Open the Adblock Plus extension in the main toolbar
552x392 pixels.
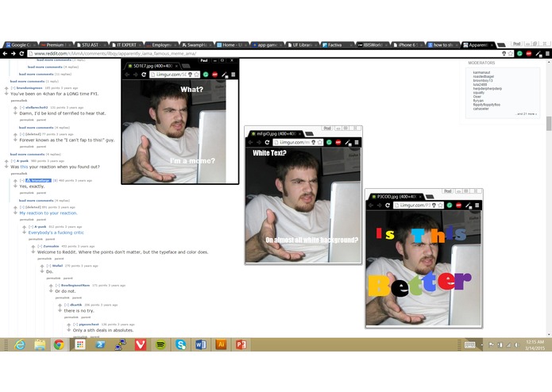(529, 53)
